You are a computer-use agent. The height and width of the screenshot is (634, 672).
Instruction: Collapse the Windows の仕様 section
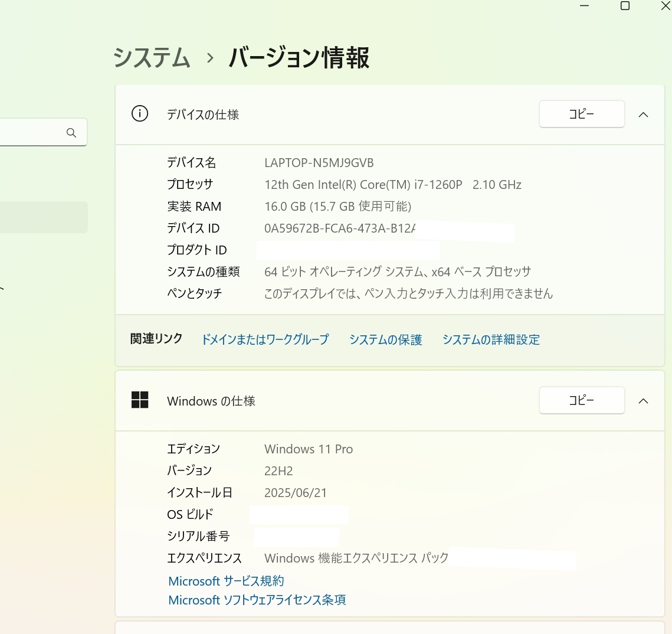[x=643, y=401]
